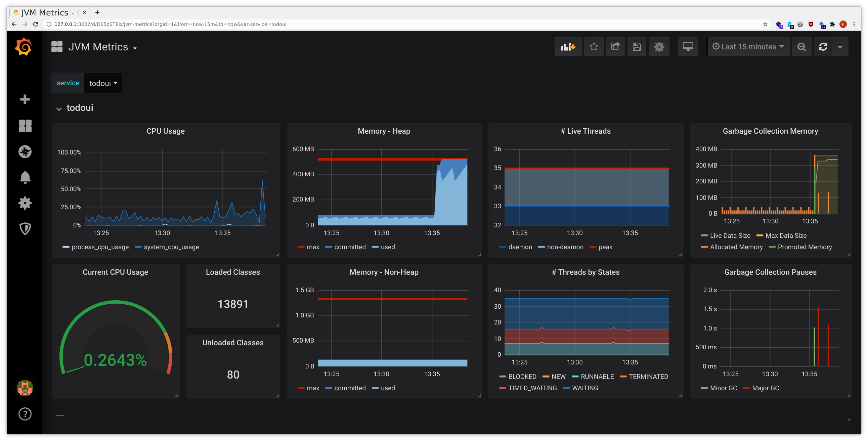
Task: Hide the RUNNABLE series in Threads by States
Action: click(597, 376)
